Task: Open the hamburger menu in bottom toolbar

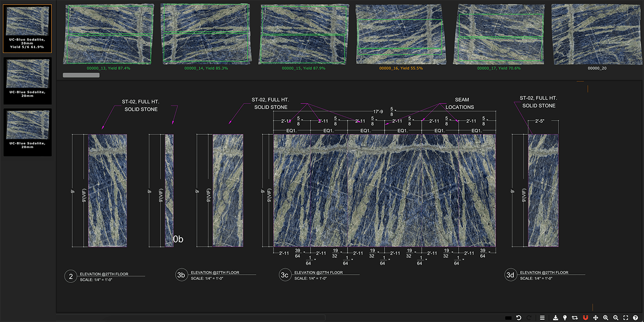Action: [x=542, y=318]
